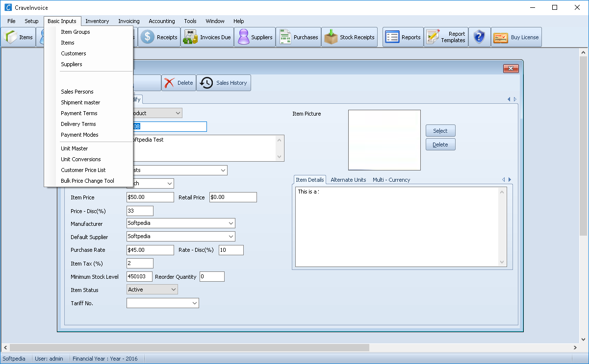Click the Item Price input field

tap(150, 197)
